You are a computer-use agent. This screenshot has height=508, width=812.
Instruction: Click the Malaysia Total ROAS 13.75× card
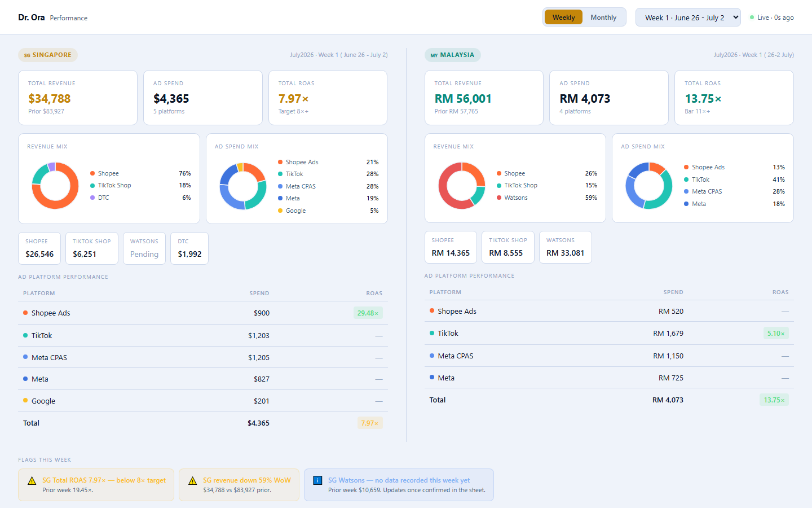734,98
